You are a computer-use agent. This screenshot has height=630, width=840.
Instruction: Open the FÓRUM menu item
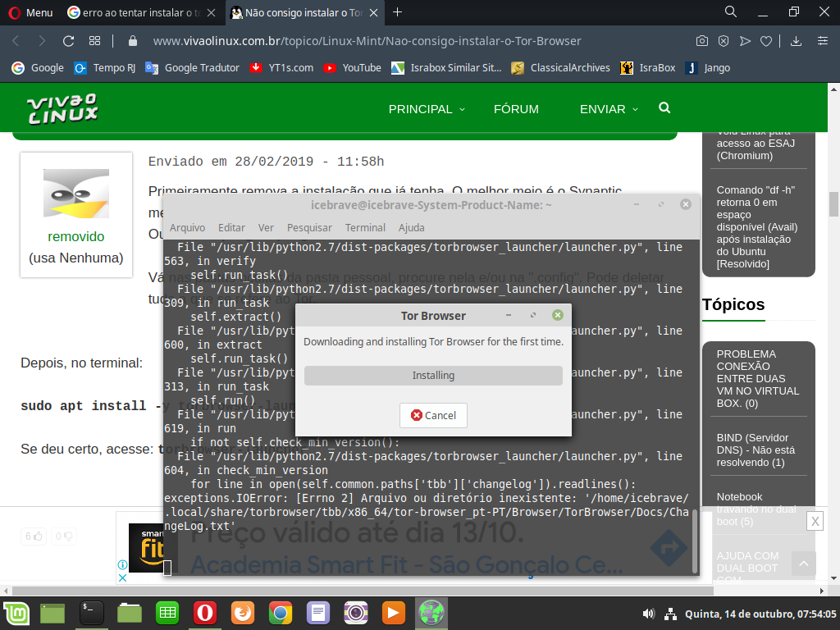click(516, 109)
